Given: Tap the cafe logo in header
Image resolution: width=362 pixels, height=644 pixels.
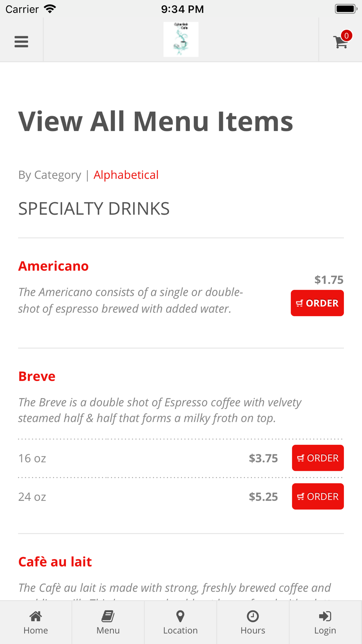Looking at the screenshot, I should point(181,39).
